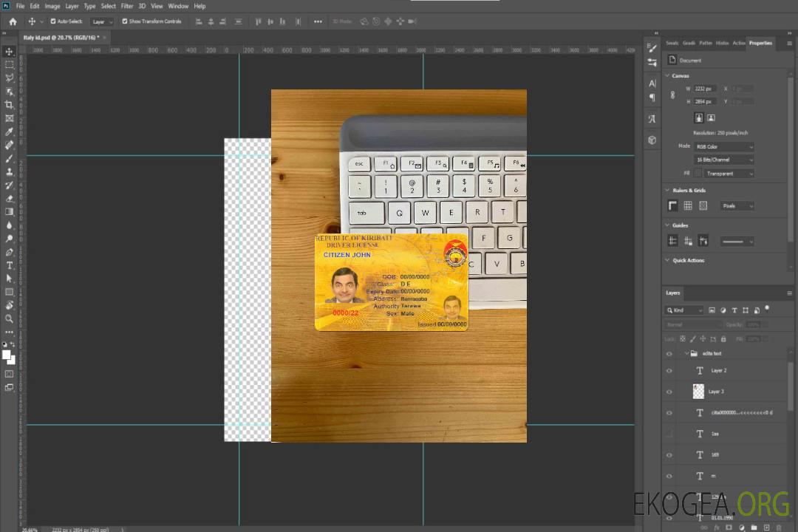The width and height of the screenshot is (798, 532).
Task: Hide Layer 2 using its eye icon
Action: pos(669,371)
